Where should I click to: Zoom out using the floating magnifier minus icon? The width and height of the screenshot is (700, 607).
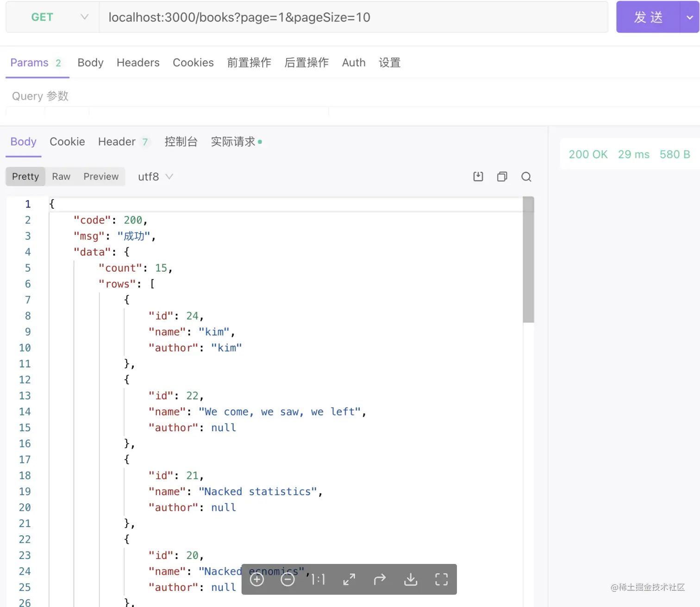point(287,579)
